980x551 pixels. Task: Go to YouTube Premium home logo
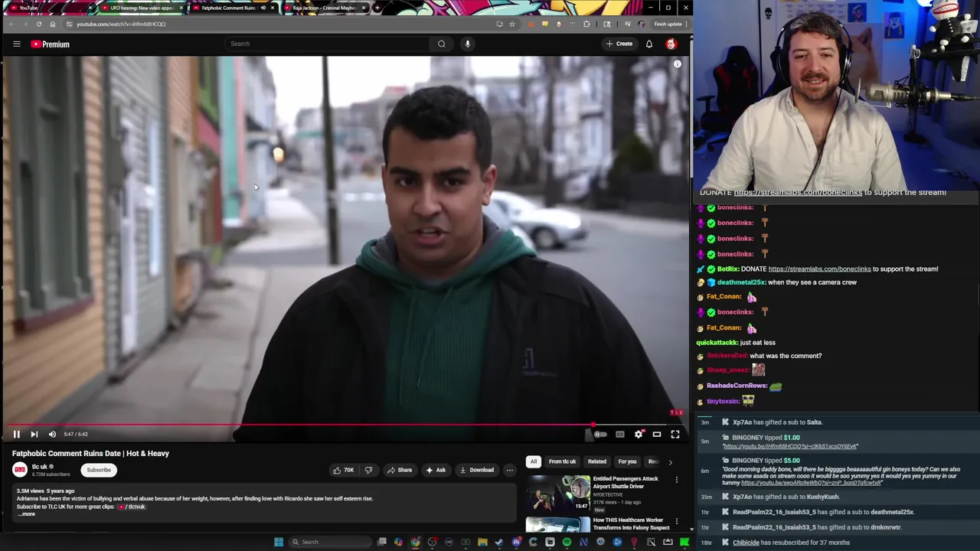point(50,44)
